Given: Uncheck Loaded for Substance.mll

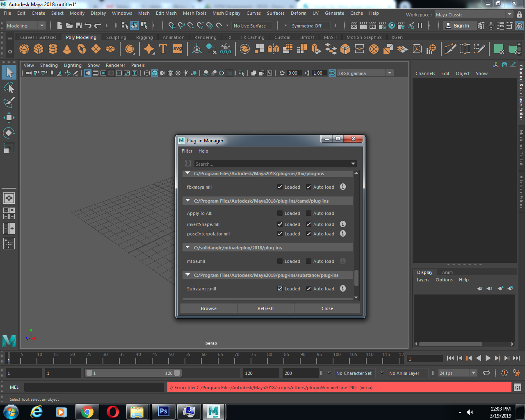Looking at the screenshot, I should tap(280, 289).
